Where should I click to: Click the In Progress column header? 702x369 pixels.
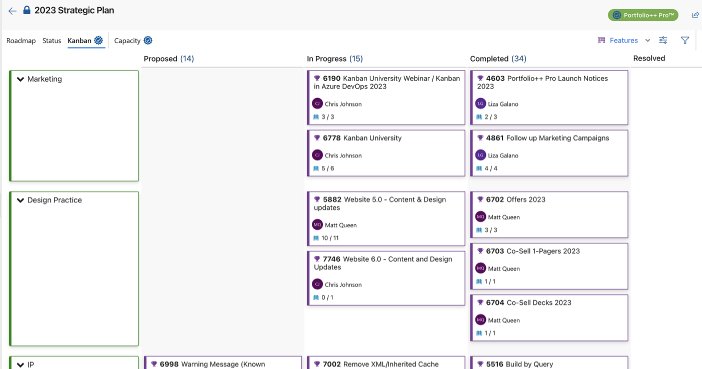click(x=334, y=59)
